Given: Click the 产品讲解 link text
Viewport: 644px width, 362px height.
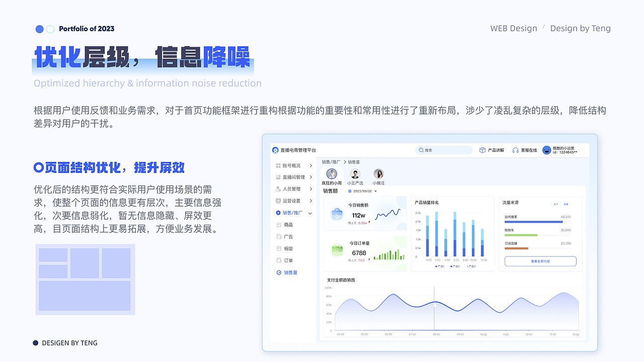Looking at the screenshot, I should (496, 150).
